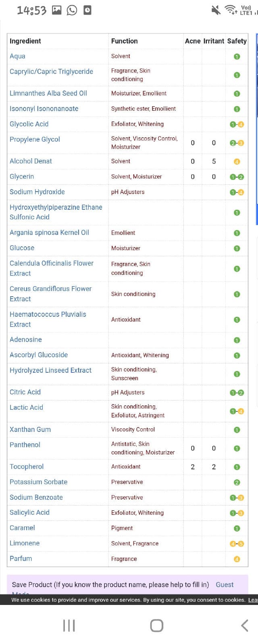
Task: Click the Ingredient column header
Action: pos(25,41)
